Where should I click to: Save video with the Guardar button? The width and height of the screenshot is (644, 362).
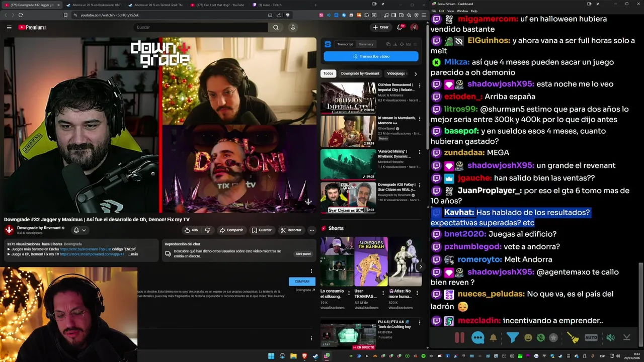tap(262, 230)
